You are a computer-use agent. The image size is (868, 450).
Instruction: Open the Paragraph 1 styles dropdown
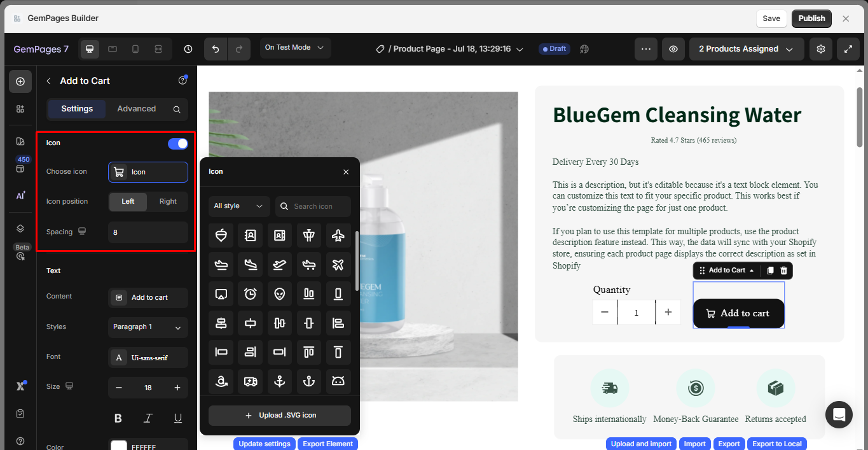148,327
